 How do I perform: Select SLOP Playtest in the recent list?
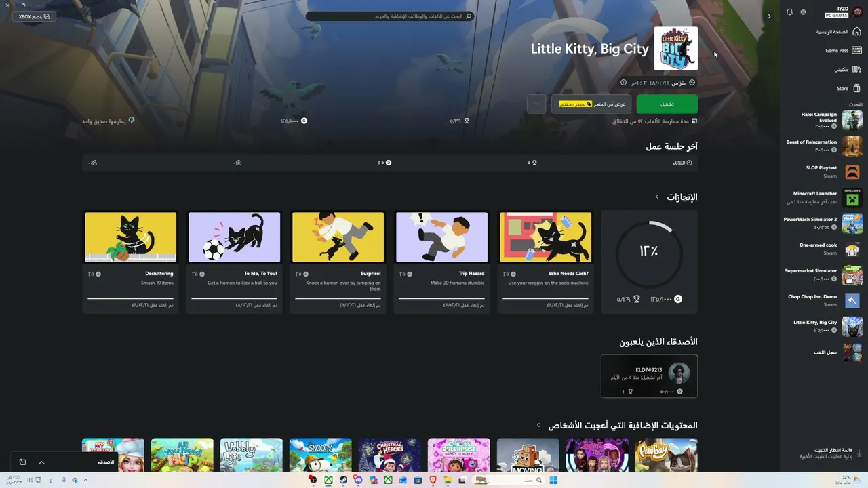[x=823, y=171]
